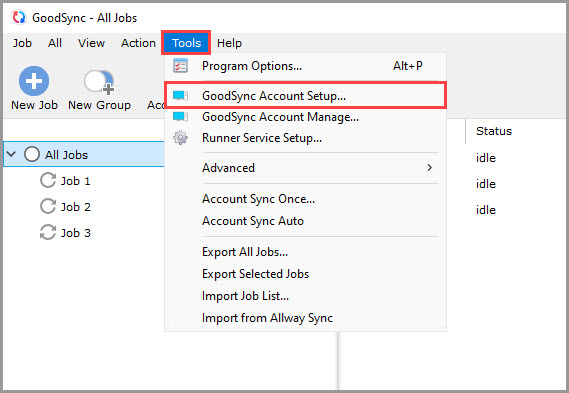Choose Program Options menu entry
Viewport: 569px width, 393px height.
(x=305, y=66)
